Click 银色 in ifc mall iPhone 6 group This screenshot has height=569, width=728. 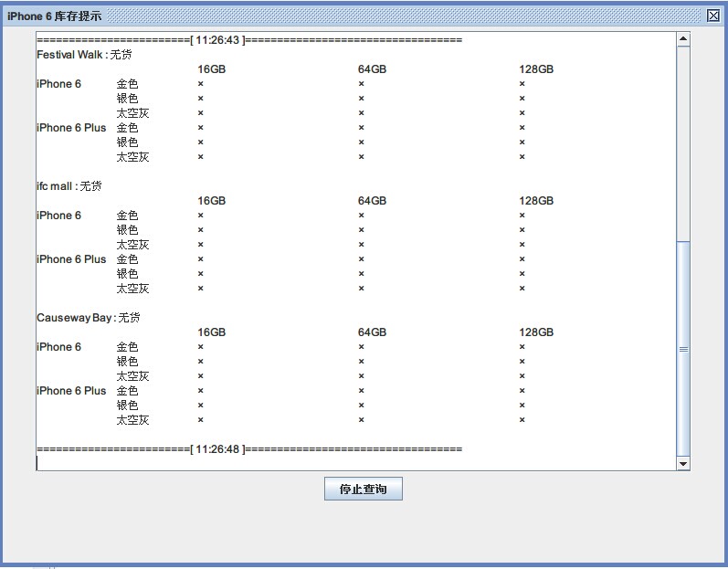[x=127, y=230]
